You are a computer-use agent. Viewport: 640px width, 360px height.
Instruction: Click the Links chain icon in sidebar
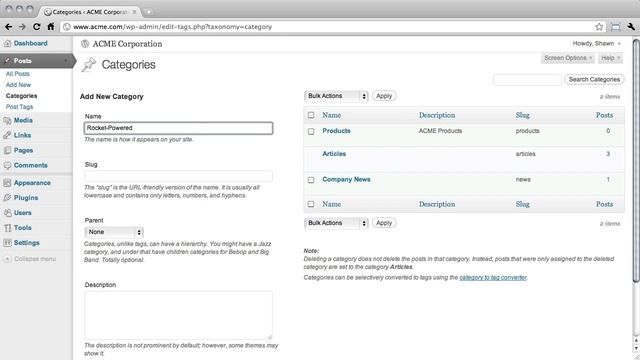7,135
